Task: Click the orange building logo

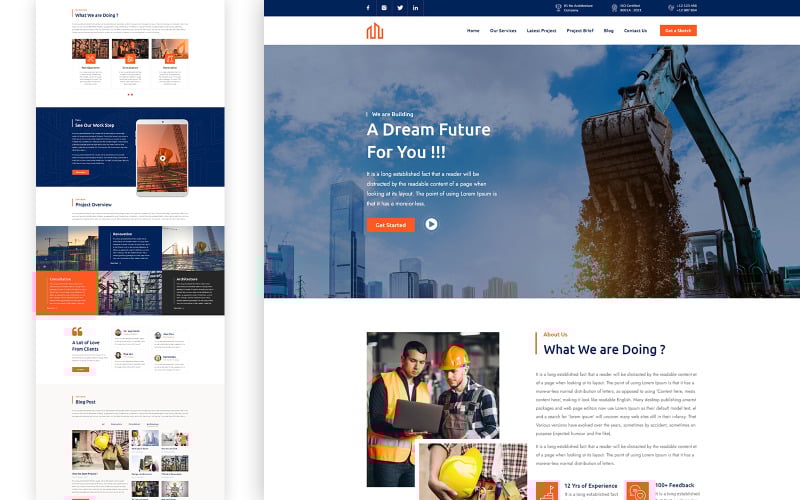Action: pyautogui.click(x=375, y=31)
